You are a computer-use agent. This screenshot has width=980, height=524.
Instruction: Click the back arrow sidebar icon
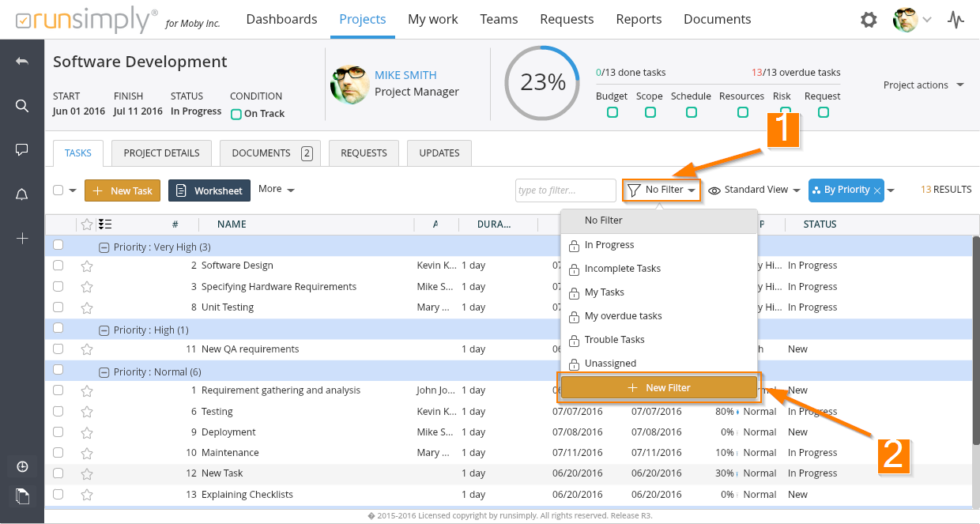pyautogui.click(x=22, y=62)
